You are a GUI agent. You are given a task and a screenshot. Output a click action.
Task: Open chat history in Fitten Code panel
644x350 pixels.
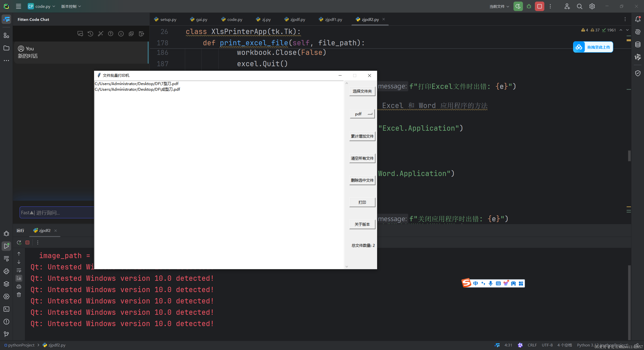click(x=90, y=33)
